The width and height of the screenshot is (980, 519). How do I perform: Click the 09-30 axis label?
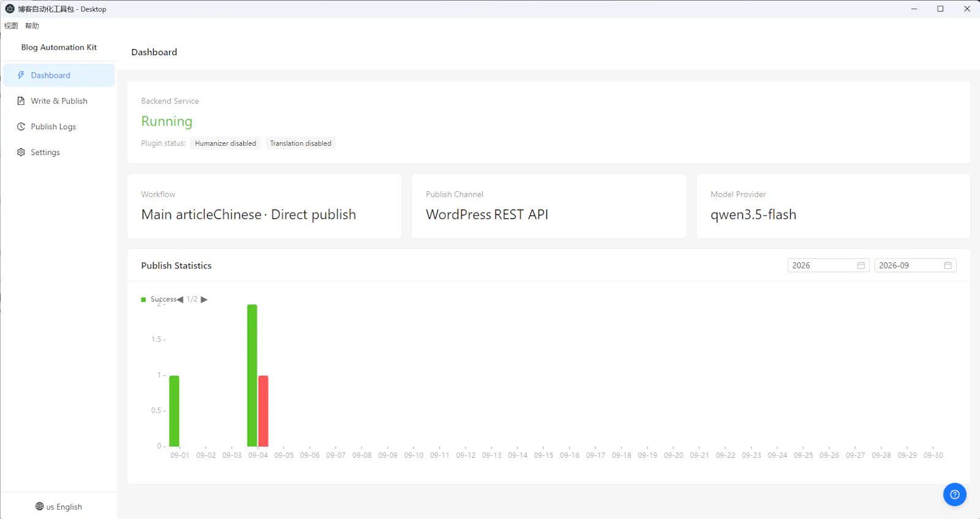point(933,455)
